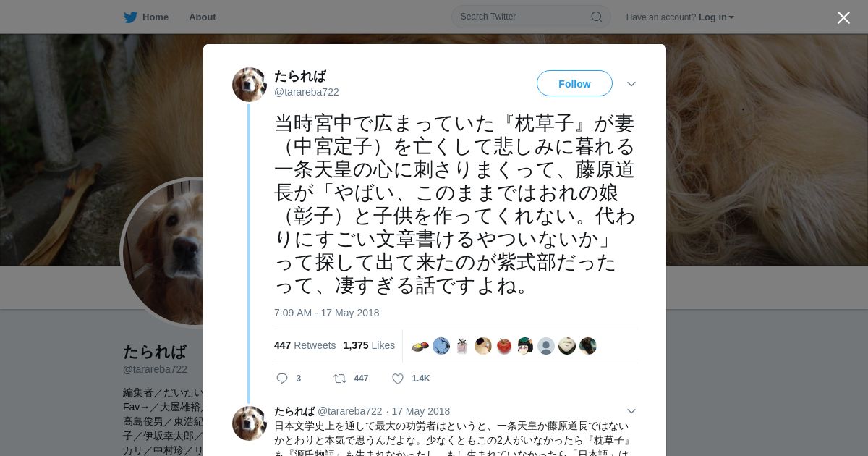Click the tomato avatar among likers
Viewport: 868px width, 456px height.
[x=504, y=346]
